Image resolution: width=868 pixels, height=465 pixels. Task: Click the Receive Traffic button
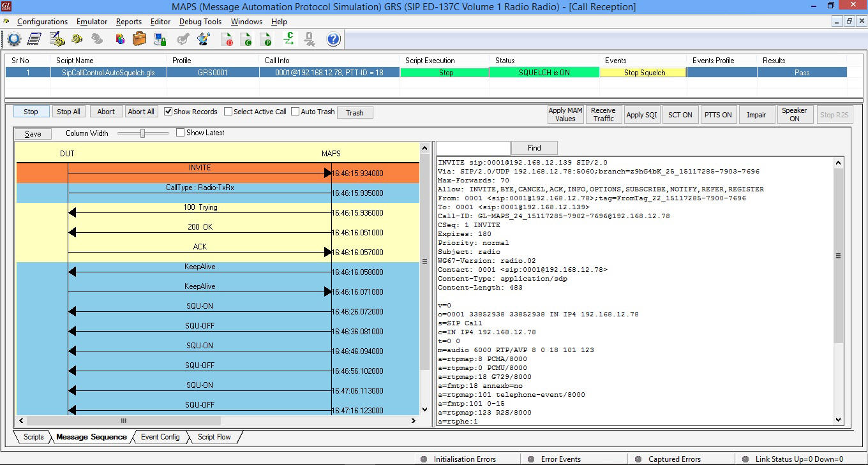click(603, 115)
